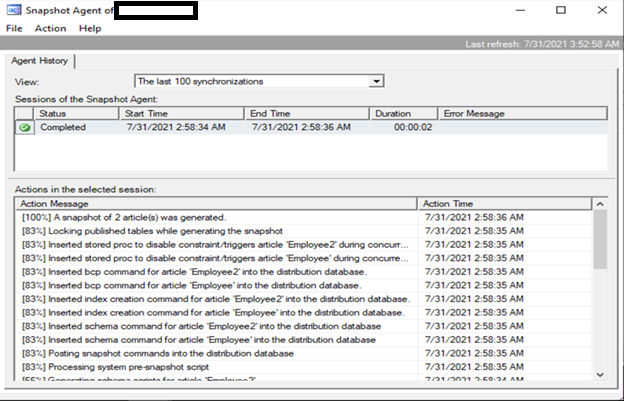Select the Completed session row
The width and height of the screenshot is (624, 401).
[311, 127]
